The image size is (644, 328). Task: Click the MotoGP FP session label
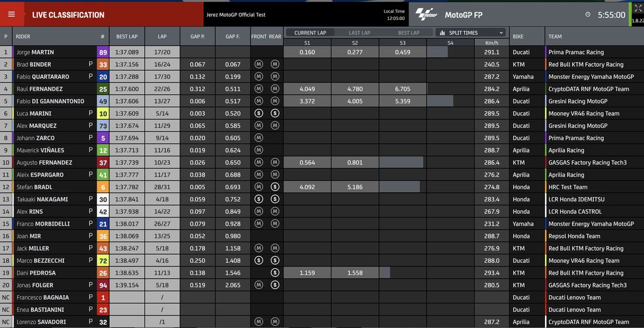point(463,15)
